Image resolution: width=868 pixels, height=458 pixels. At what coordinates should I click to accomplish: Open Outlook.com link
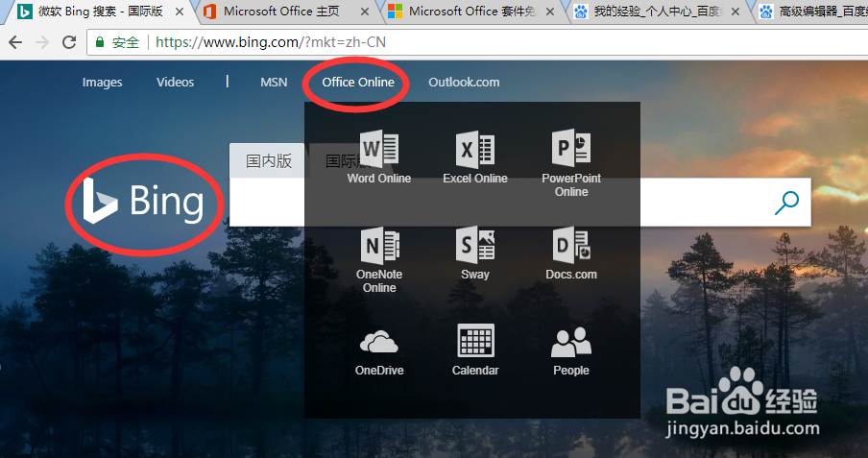point(464,82)
